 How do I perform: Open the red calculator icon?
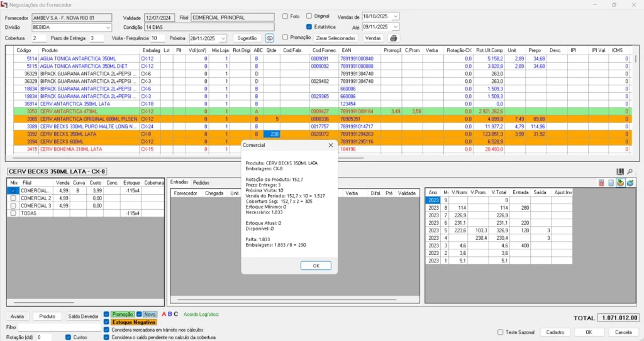coord(601,183)
